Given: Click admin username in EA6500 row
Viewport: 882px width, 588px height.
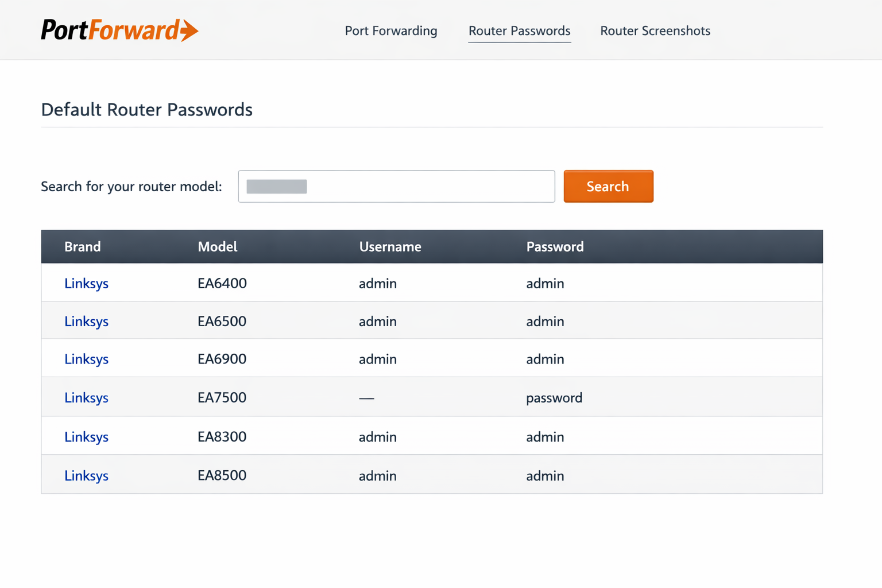Looking at the screenshot, I should point(378,322).
